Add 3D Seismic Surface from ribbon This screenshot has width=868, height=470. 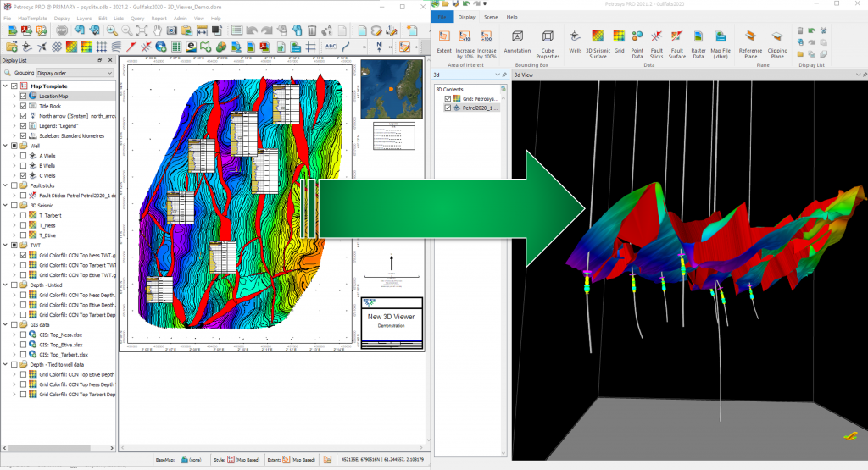click(598, 44)
